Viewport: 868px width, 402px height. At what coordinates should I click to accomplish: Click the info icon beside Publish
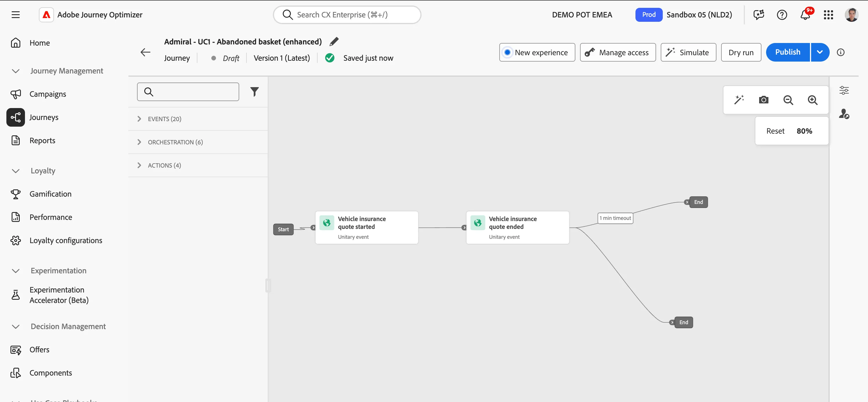coord(841,52)
